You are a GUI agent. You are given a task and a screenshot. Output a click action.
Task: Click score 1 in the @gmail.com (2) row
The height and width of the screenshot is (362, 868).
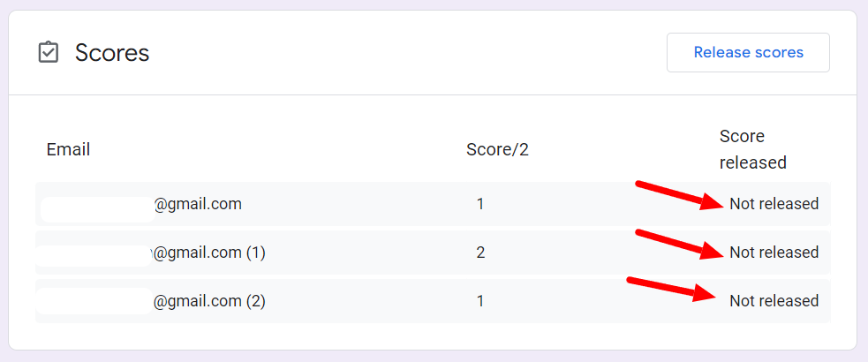480,302
